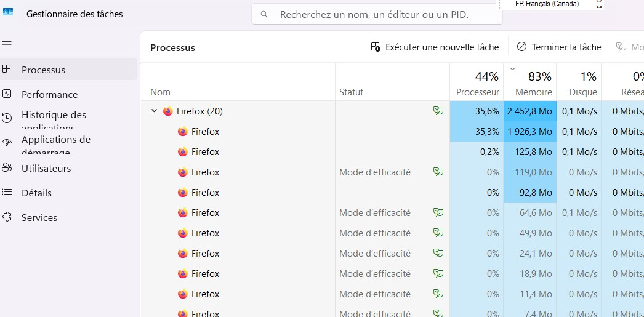The width and height of the screenshot is (644, 317).
Task: Open the Services puzzle icon
Action: tap(7, 217)
